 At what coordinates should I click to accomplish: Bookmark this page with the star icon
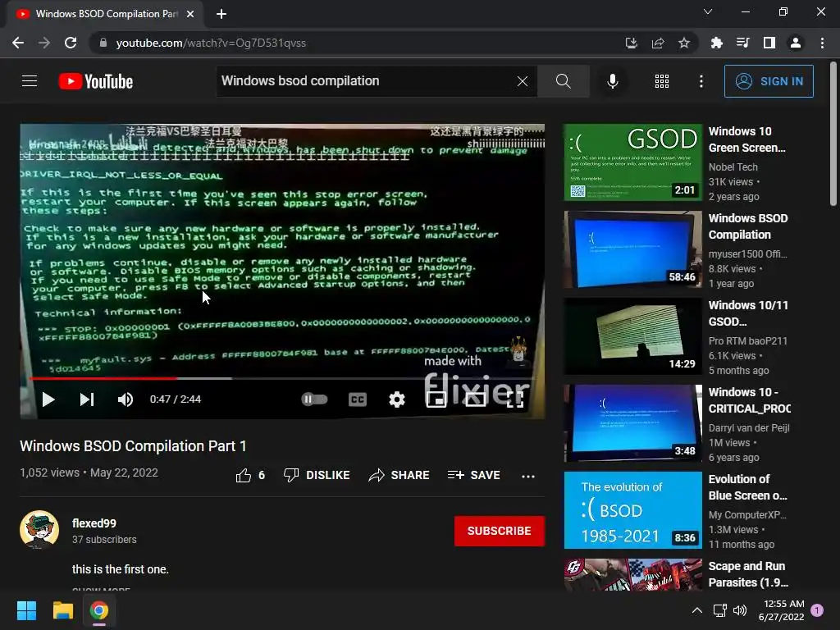(684, 43)
